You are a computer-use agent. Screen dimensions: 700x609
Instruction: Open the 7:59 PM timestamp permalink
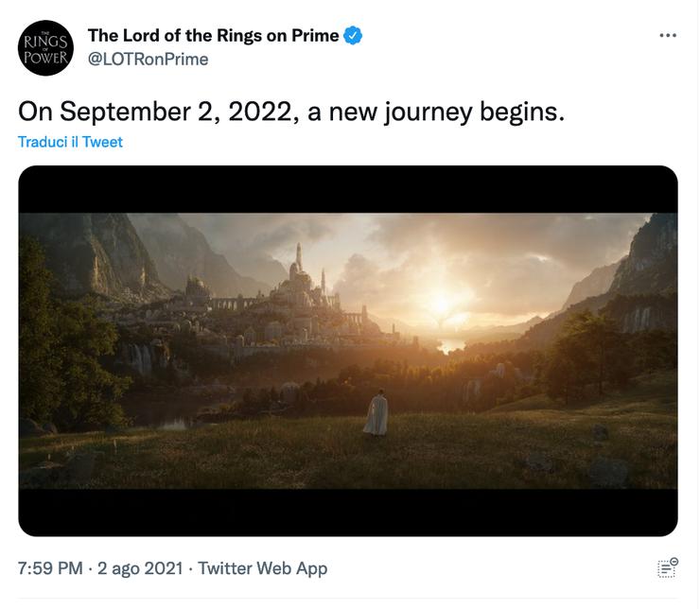(x=50, y=568)
